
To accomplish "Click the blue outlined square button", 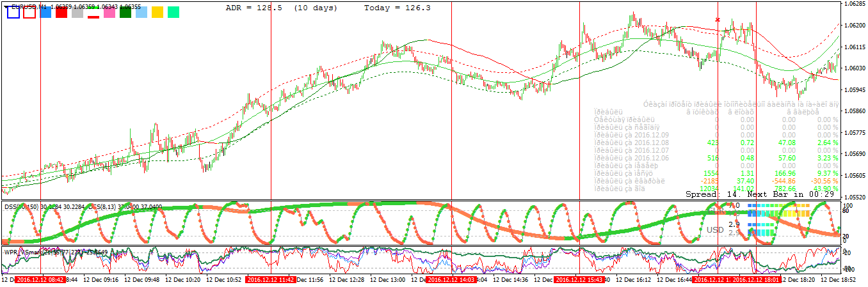I will 13,12.
